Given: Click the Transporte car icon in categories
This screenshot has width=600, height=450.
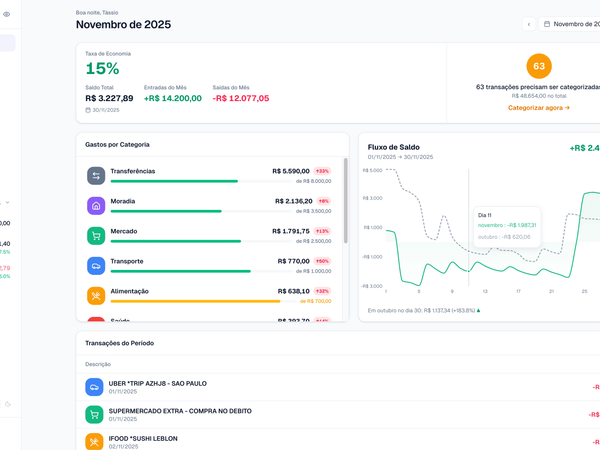Looking at the screenshot, I should pyautogui.click(x=96, y=266).
